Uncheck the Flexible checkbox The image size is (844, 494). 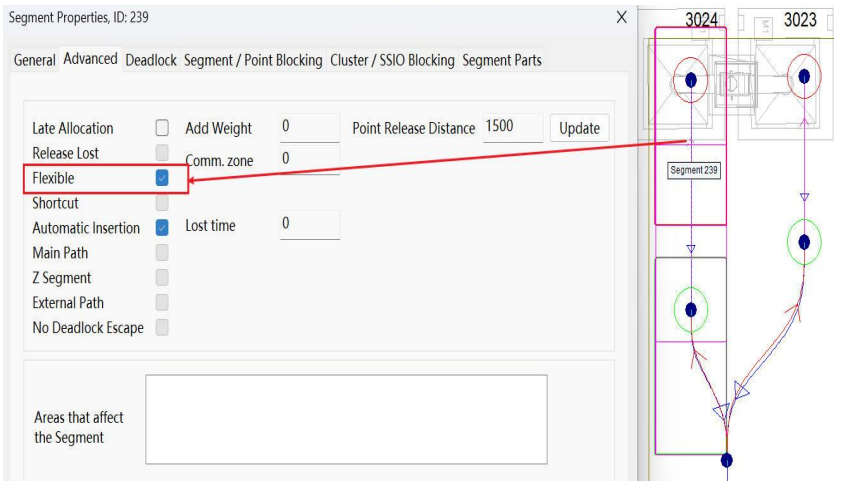tap(162, 178)
